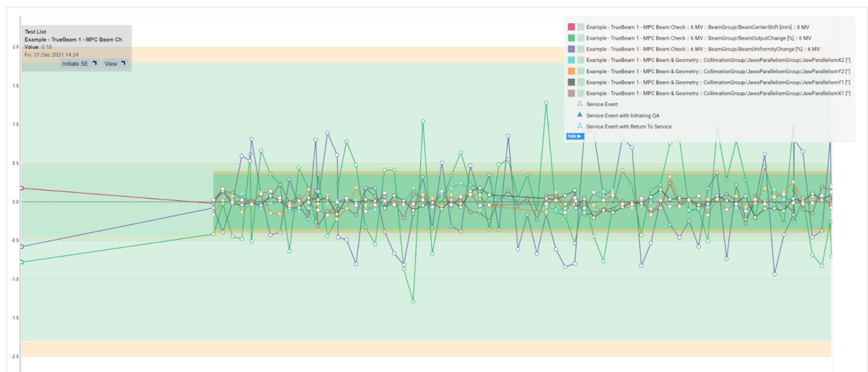
Task: Click the green BeamOutputChange legend color square
Action: click(571, 38)
